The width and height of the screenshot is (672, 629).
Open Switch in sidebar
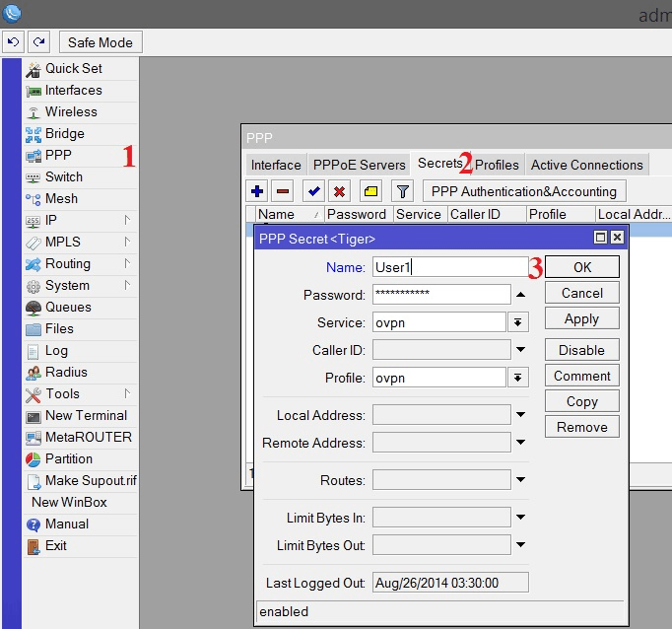tap(81, 177)
